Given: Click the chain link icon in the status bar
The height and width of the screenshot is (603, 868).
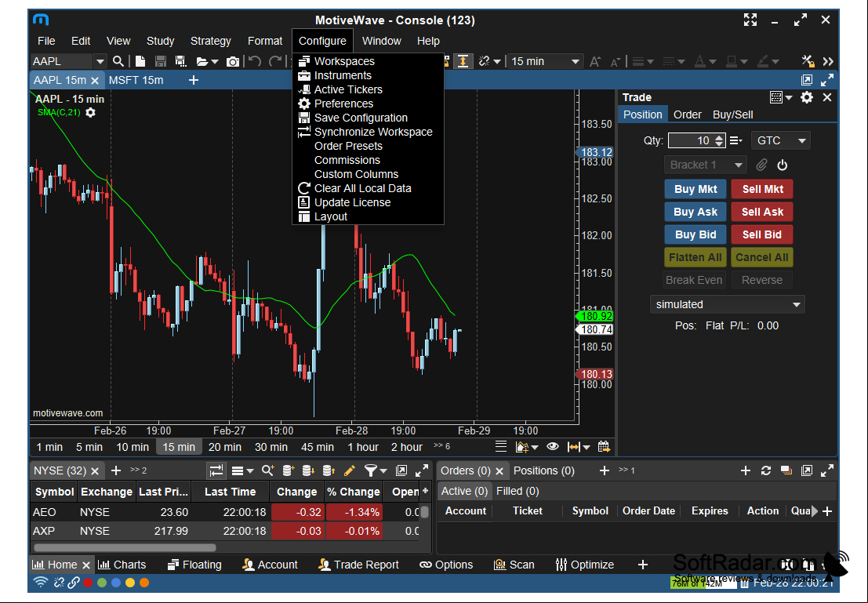Looking at the screenshot, I should click(73, 583).
